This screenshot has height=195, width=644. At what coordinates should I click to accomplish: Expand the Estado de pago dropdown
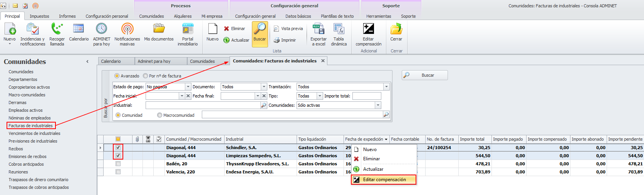click(x=188, y=87)
